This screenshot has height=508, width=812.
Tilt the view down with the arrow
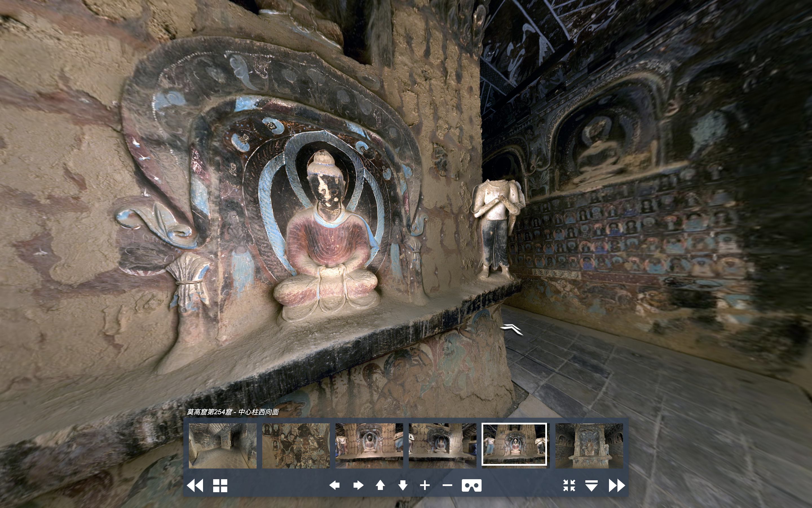point(403,485)
